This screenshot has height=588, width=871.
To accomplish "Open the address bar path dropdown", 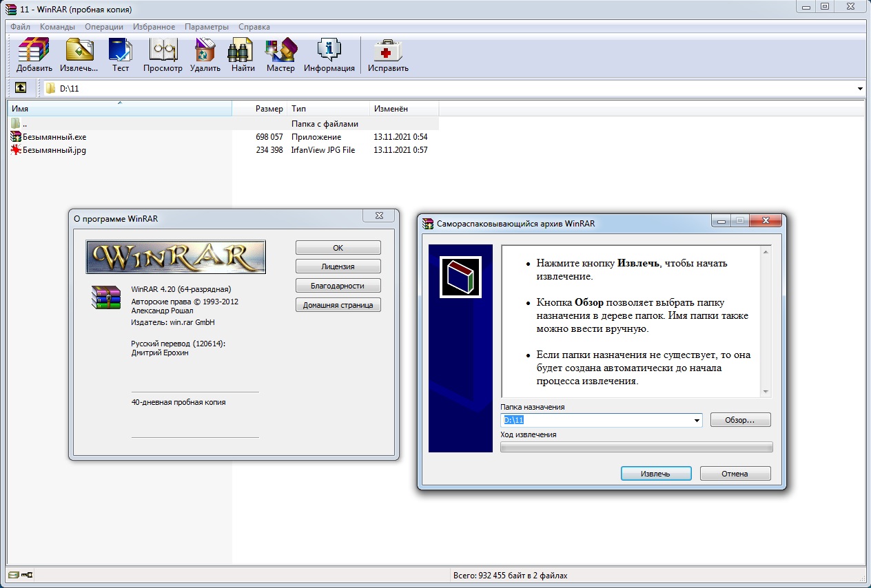I will click(860, 88).
